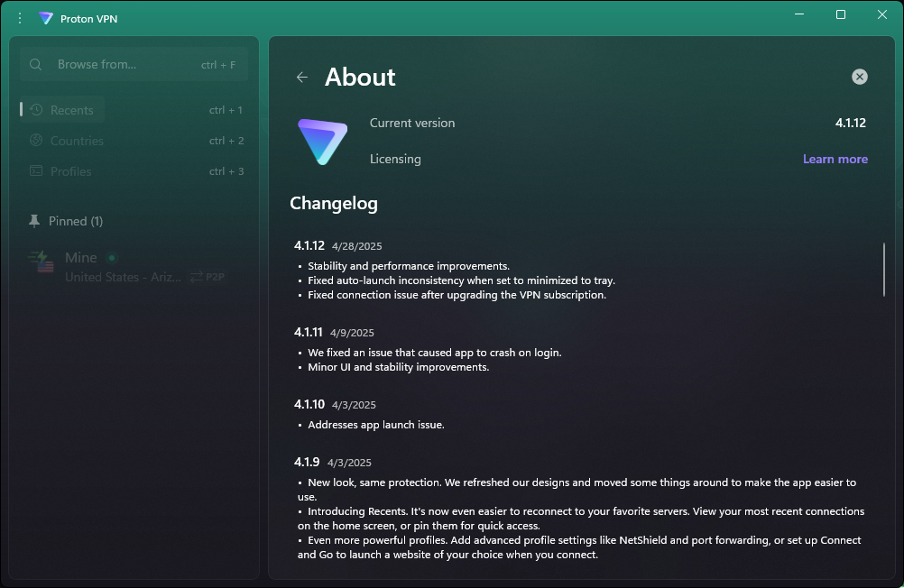Screen dimensions: 904x588
Task: Click the changelog scrollbar thumb
Action: coord(884,270)
